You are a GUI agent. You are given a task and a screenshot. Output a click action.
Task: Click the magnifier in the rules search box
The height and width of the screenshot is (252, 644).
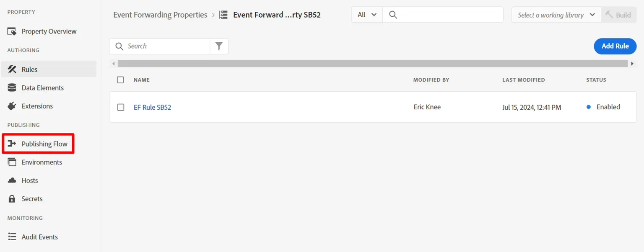tap(119, 46)
